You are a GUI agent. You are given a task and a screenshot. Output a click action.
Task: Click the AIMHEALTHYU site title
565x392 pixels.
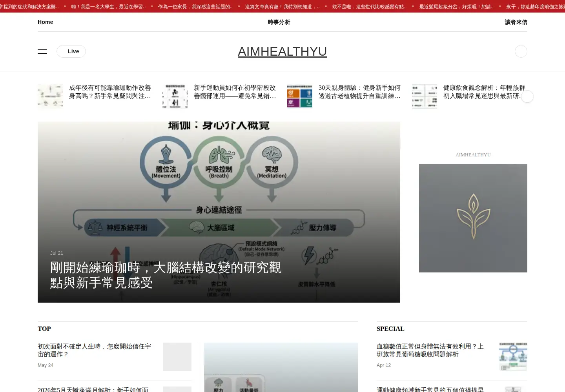coord(282,51)
